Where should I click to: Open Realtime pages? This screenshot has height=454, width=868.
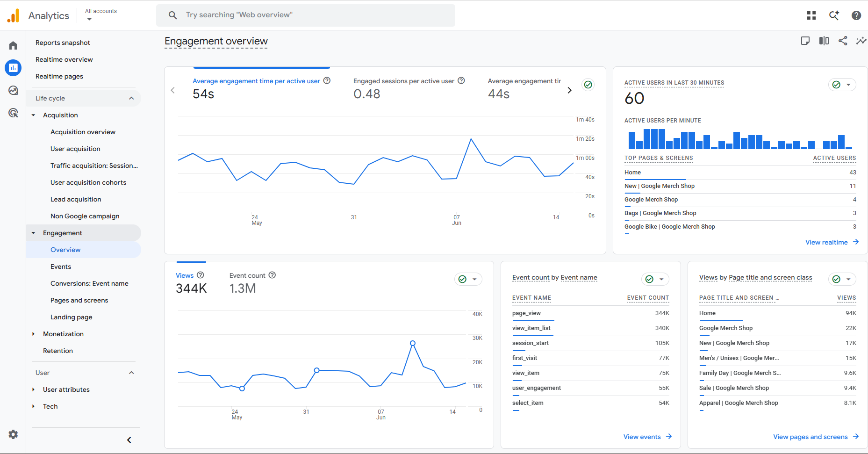[x=59, y=76]
